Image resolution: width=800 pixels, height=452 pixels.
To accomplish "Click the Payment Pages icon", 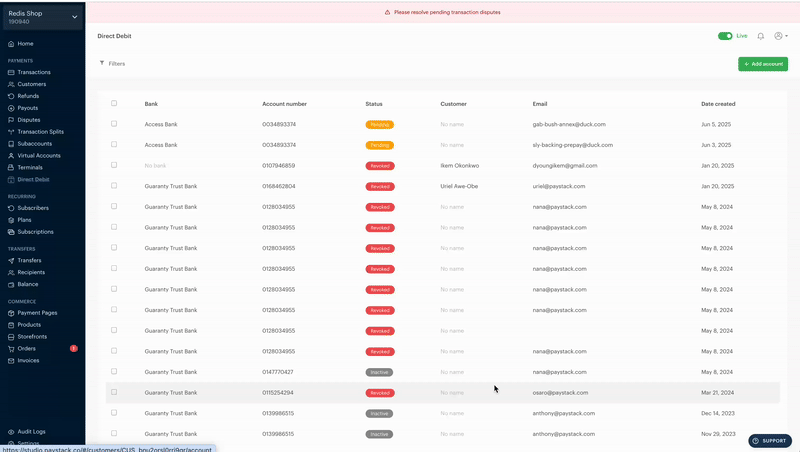I will pos(11,313).
